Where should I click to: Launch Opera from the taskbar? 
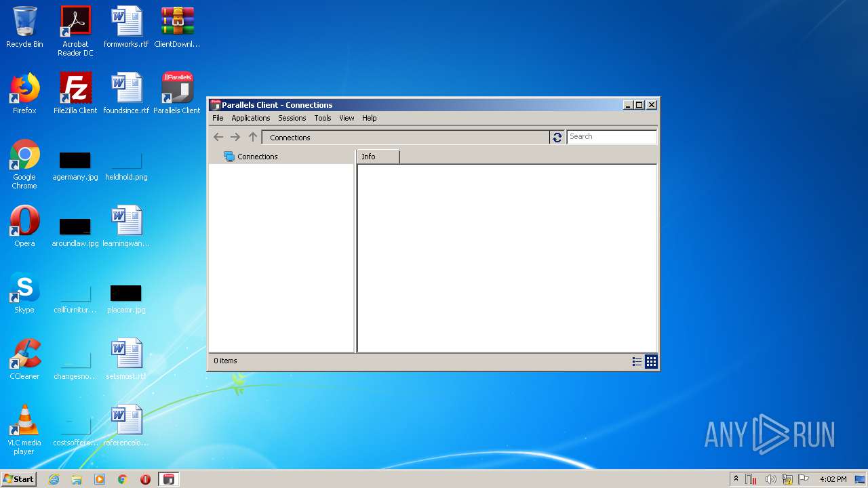click(x=145, y=479)
